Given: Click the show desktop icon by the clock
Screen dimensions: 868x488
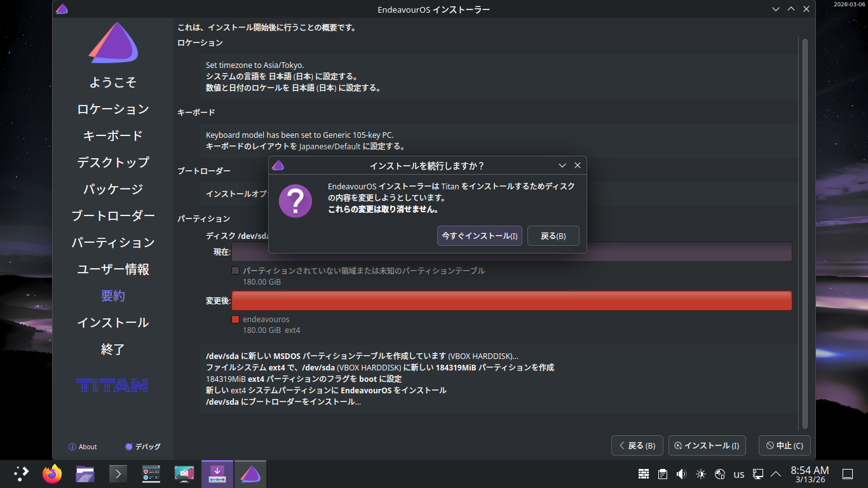Looking at the screenshot, I should (x=847, y=474).
